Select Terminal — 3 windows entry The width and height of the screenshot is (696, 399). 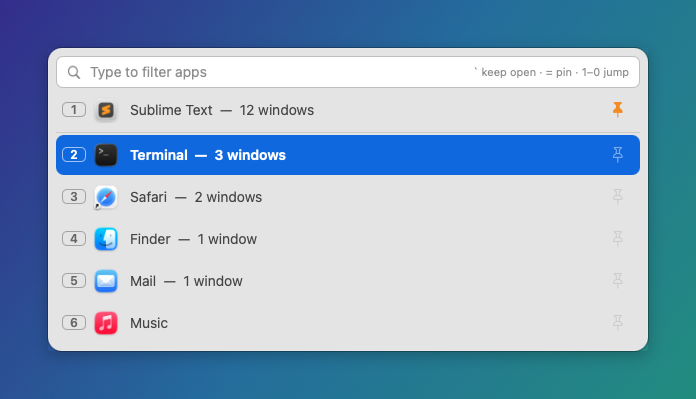tap(348, 155)
